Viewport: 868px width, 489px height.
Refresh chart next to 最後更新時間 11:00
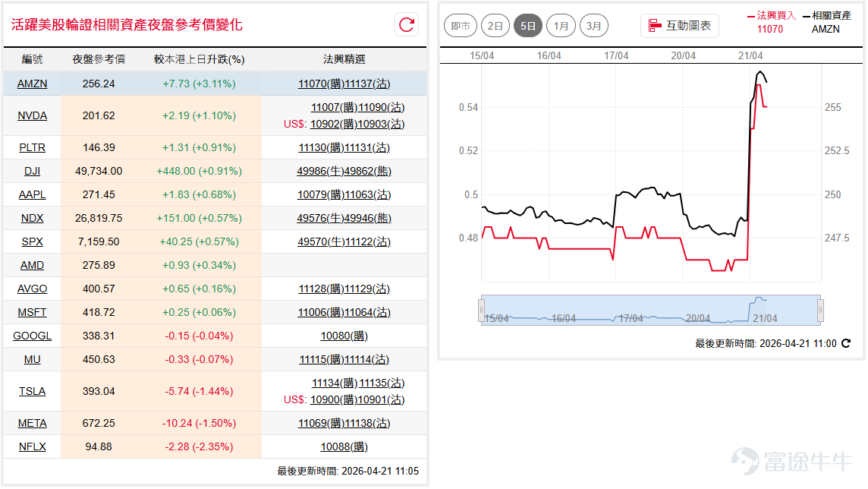point(846,343)
